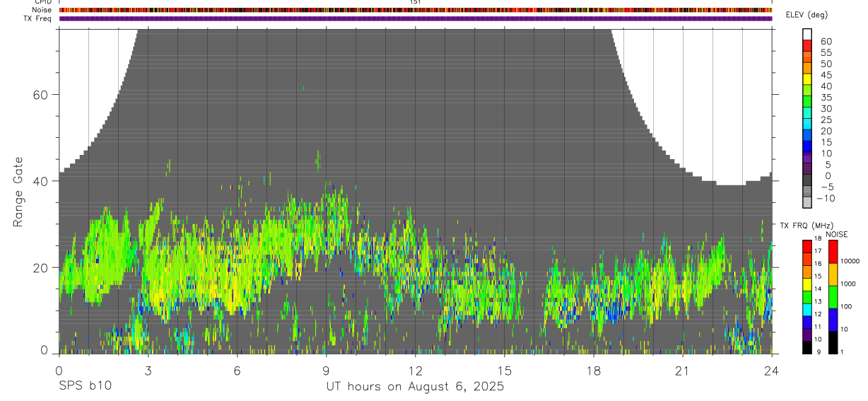
Task: Click the black NOISE swatch between 10 and 1
Action: point(833,342)
